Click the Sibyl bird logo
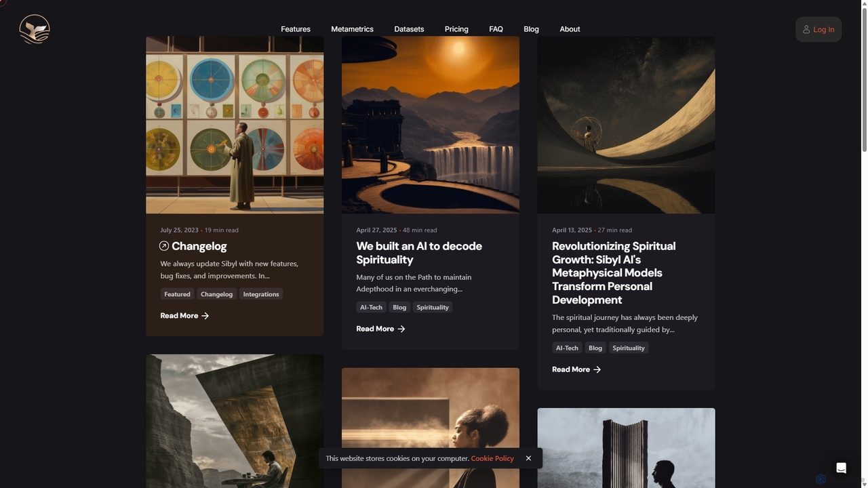The height and width of the screenshot is (488, 868). tap(35, 29)
